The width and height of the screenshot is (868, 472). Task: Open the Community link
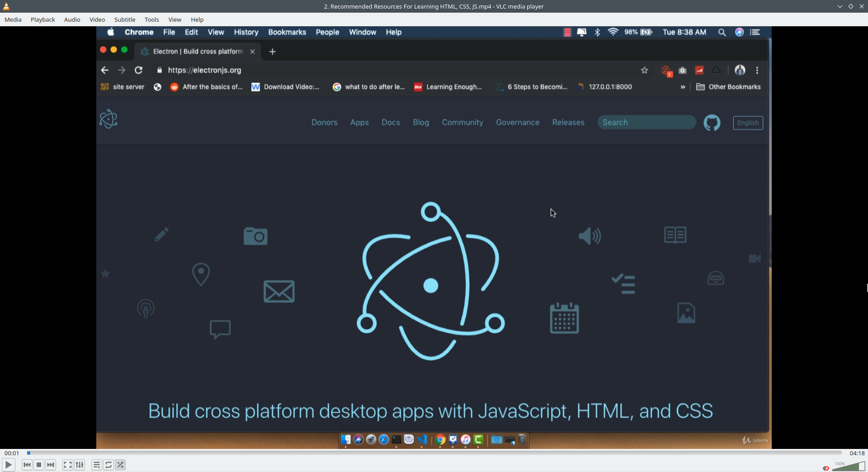coord(462,122)
